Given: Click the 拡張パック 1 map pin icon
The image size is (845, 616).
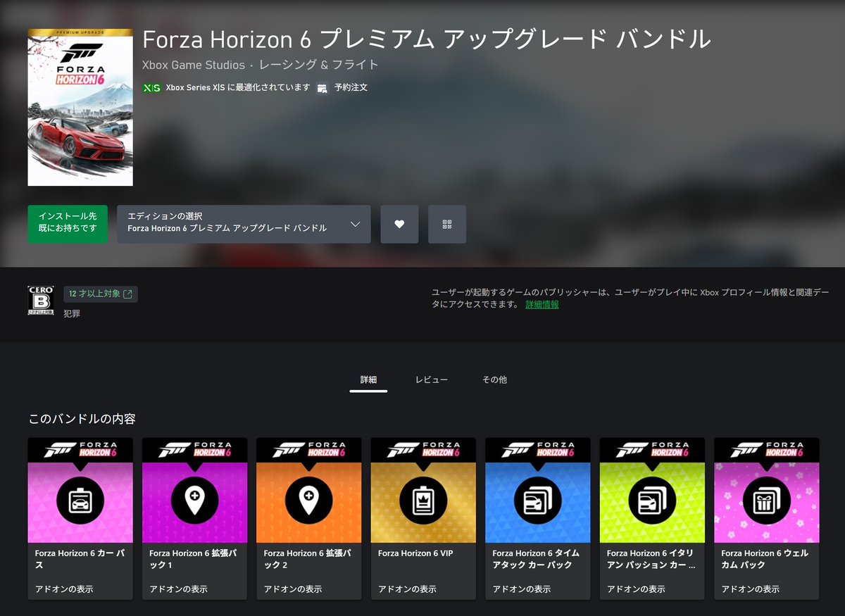Looking at the screenshot, I should [x=194, y=501].
